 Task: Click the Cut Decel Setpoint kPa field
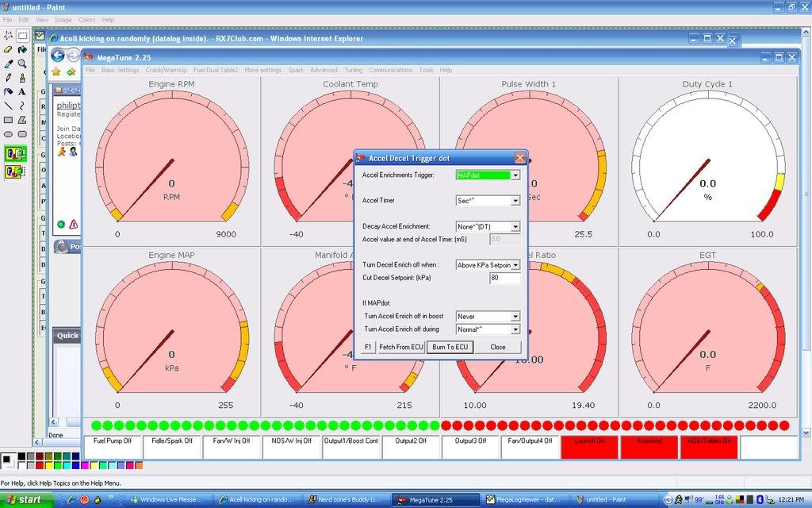click(x=504, y=279)
